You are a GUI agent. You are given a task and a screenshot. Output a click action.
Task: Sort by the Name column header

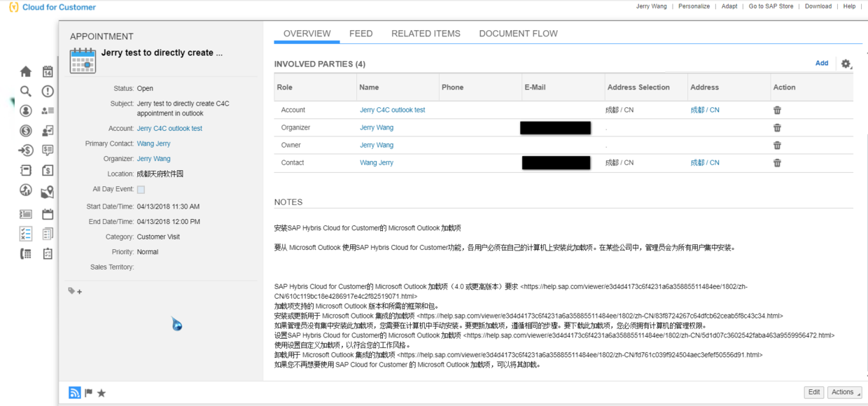click(398, 87)
